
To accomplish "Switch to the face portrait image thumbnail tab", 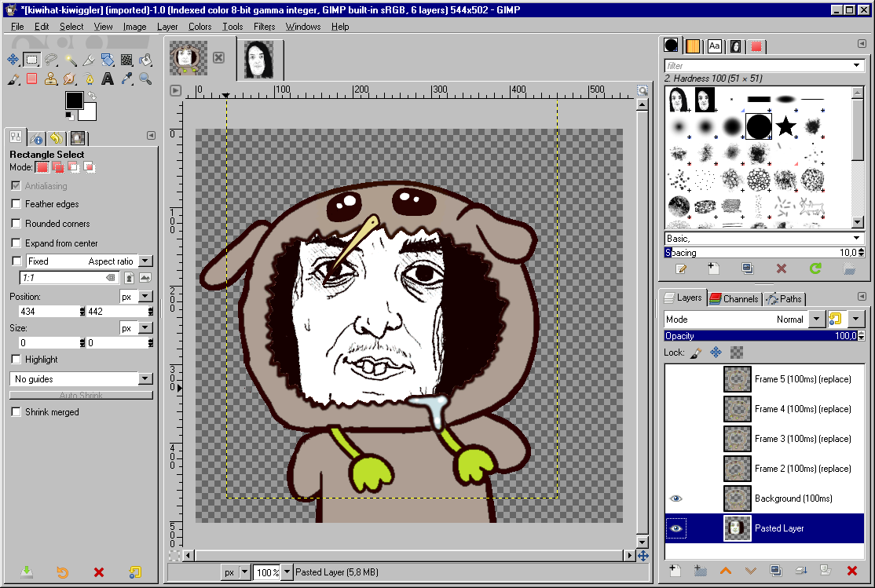I will pyautogui.click(x=258, y=59).
